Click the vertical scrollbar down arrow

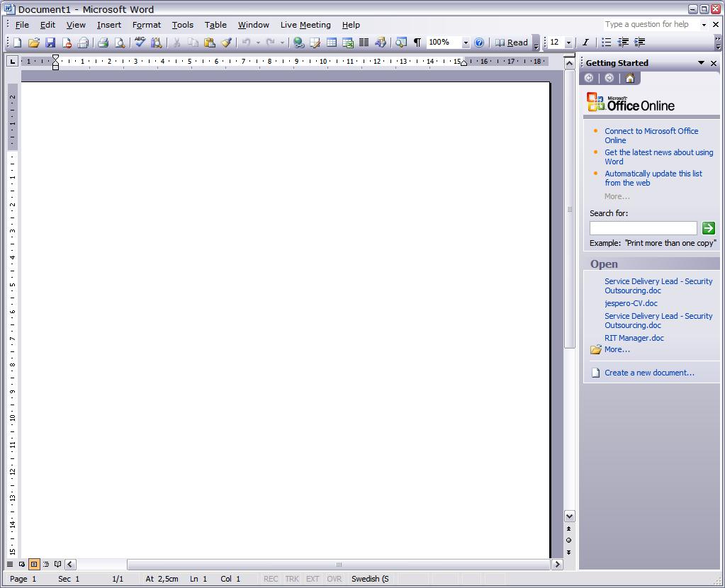pos(570,516)
